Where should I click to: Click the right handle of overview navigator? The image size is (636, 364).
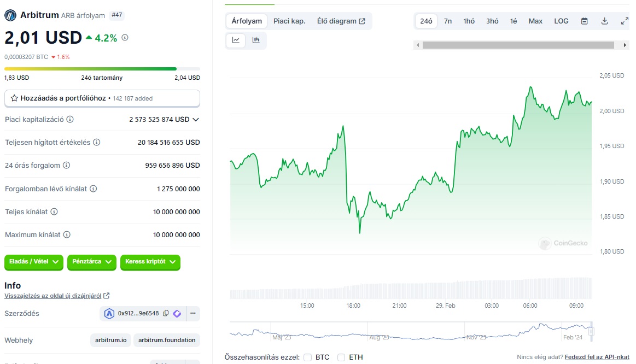point(591,331)
